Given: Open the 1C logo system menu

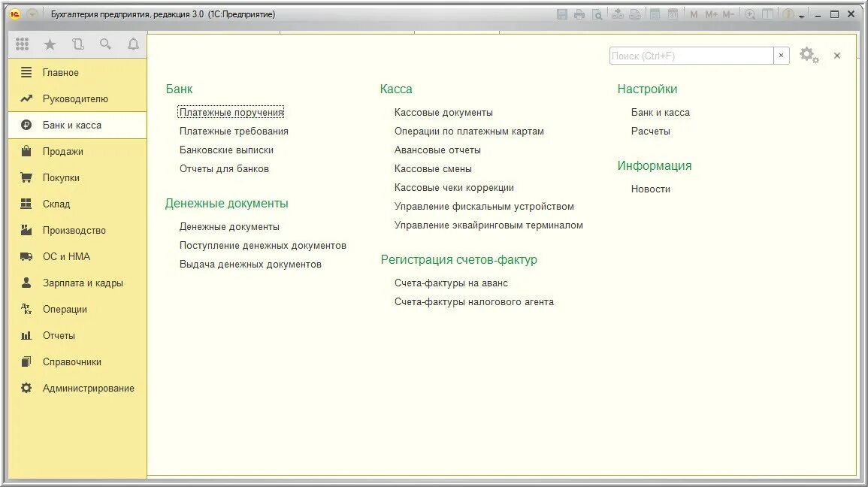Looking at the screenshot, I should pos(15,14).
